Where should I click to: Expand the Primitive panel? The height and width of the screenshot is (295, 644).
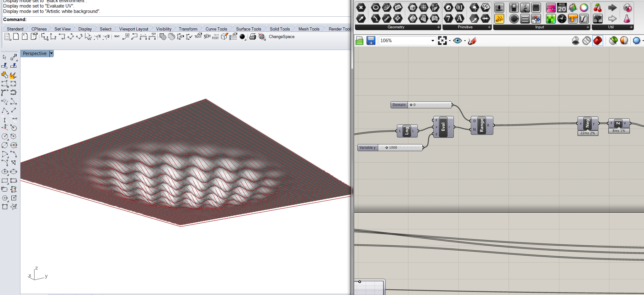[489, 27]
